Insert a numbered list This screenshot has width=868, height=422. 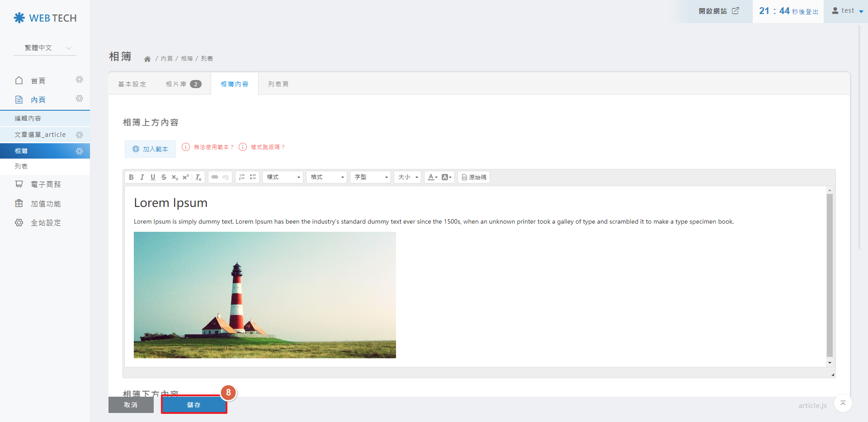click(x=242, y=177)
